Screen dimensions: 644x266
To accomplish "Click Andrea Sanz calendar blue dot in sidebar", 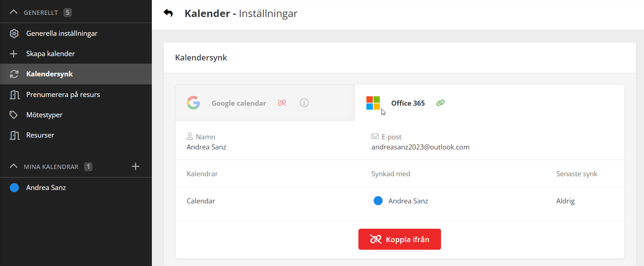I will click(x=14, y=187).
